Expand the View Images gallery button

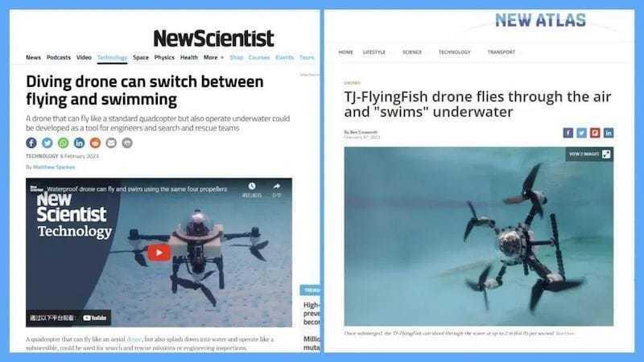(x=589, y=154)
